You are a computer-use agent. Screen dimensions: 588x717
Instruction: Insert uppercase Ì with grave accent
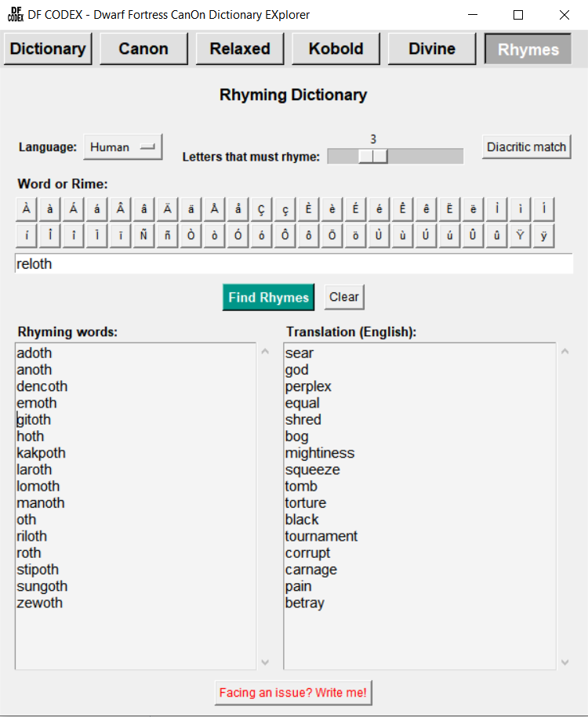pyautogui.click(x=496, y=209)
